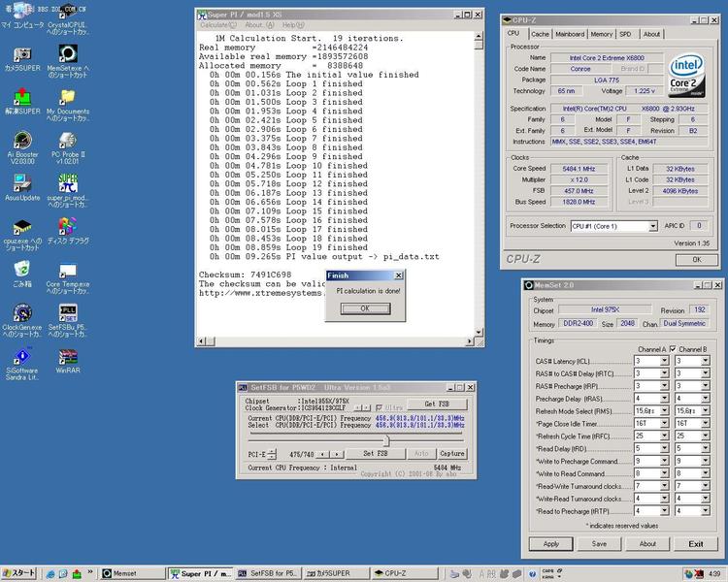Open Channel A RAS# to CAS# Delay dropdown

click(664, 373)
